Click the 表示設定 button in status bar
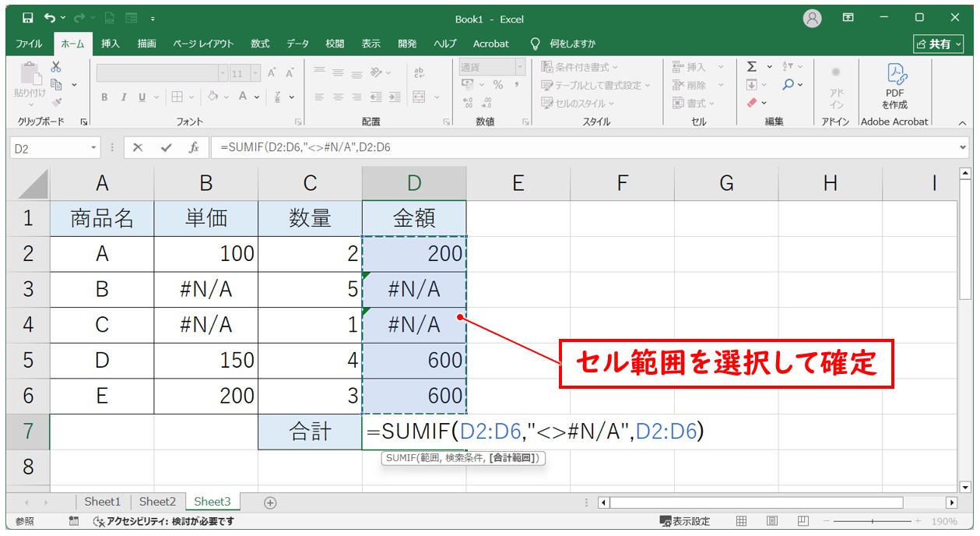 [x=686, y=521]
